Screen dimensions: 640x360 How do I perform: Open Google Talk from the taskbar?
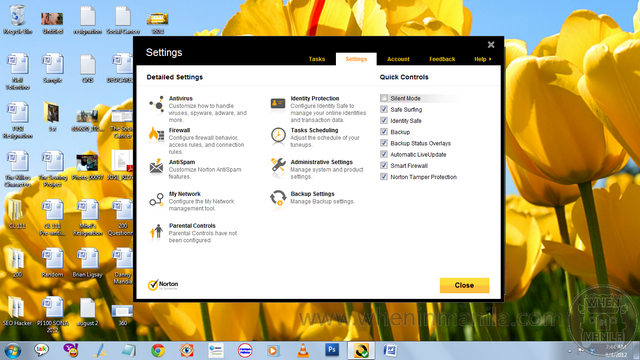[41, 350]
